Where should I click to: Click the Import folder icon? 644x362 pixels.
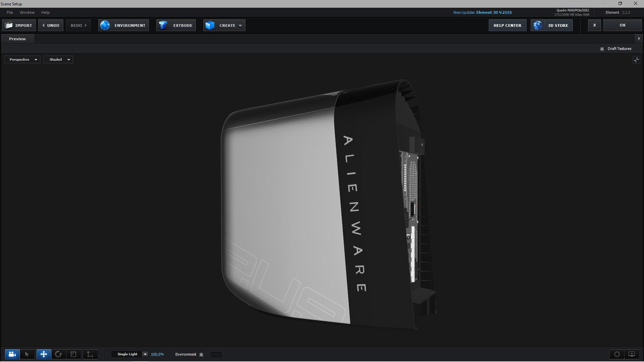click(9, 25)
